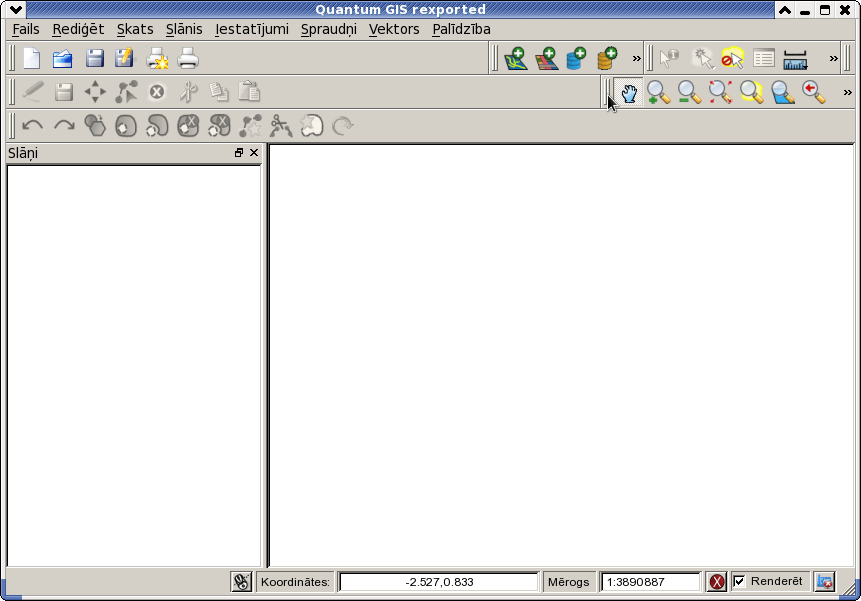
Task: Toggle extents/mouse position display icon
Action: point(241,582)
